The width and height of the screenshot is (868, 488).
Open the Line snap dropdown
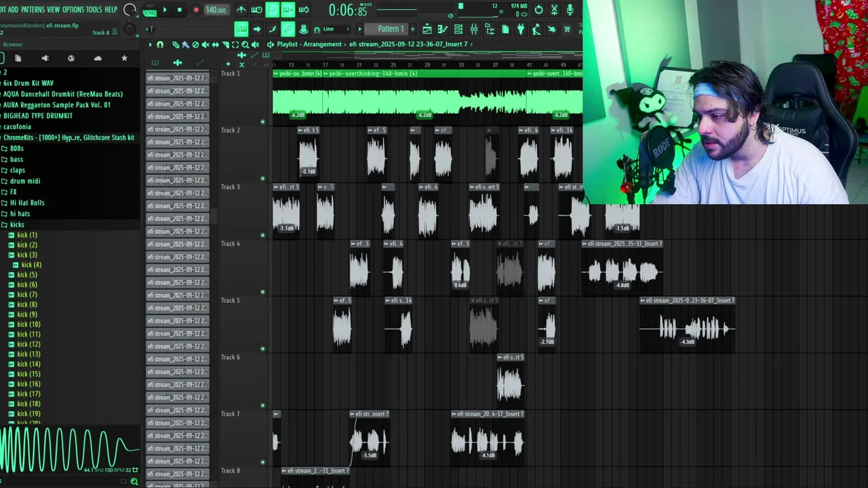(x=337, y=29)
